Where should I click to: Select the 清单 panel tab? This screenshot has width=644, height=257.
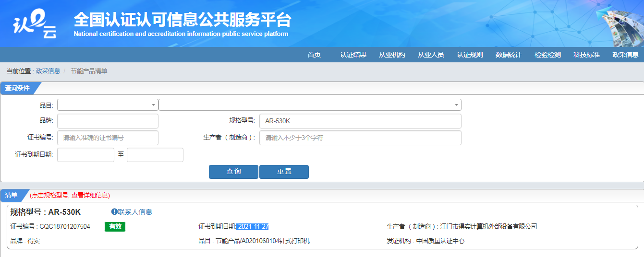[x=12, y=195]
